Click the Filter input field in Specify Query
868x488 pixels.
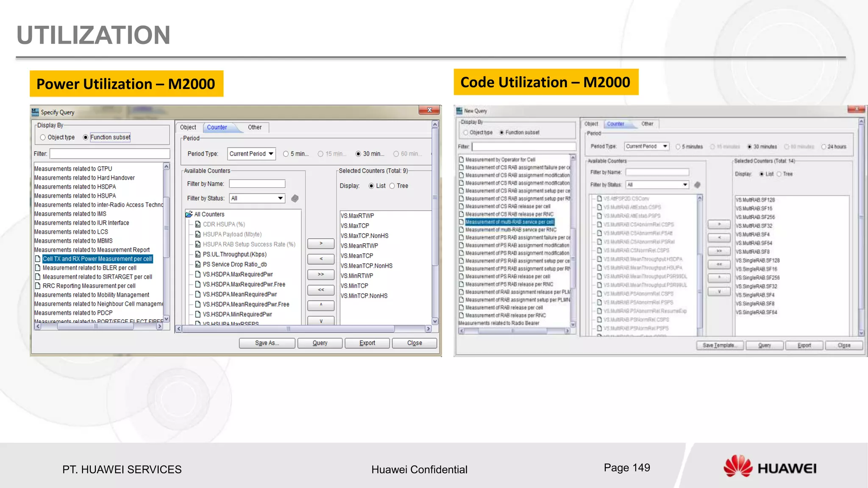coord(110,154)
